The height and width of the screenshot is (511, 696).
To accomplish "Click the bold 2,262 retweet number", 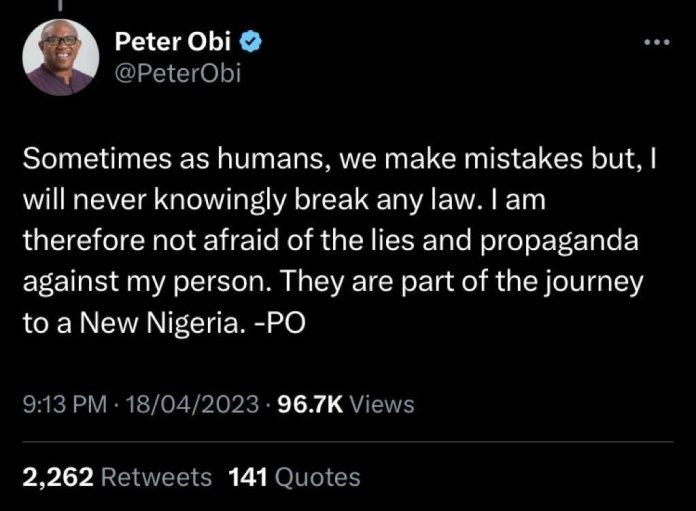I will point(56,477).
